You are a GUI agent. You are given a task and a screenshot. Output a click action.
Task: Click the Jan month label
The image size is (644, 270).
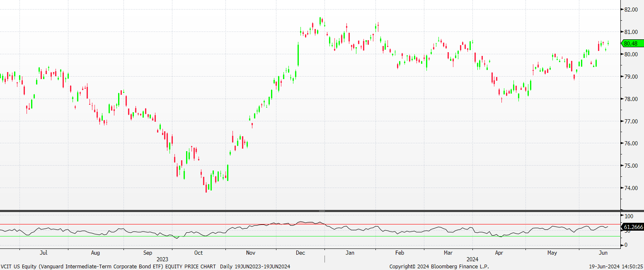tap(350, 252)
